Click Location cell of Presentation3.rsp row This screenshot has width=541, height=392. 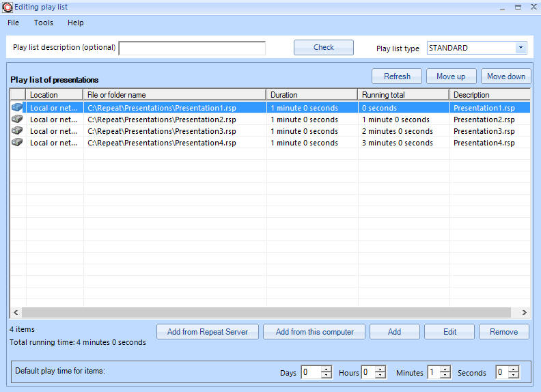click(x=53, y=132)
